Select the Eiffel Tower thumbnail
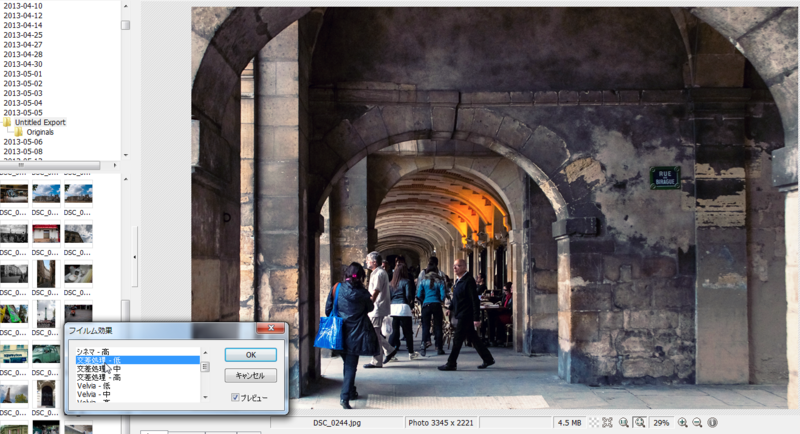800x434 pixels. click(14, 394)
